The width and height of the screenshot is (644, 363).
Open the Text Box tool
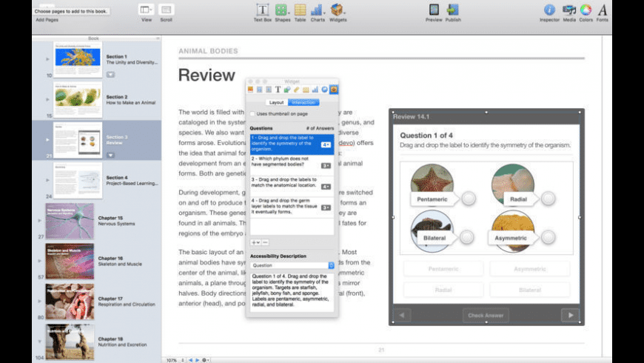point(262,10)
